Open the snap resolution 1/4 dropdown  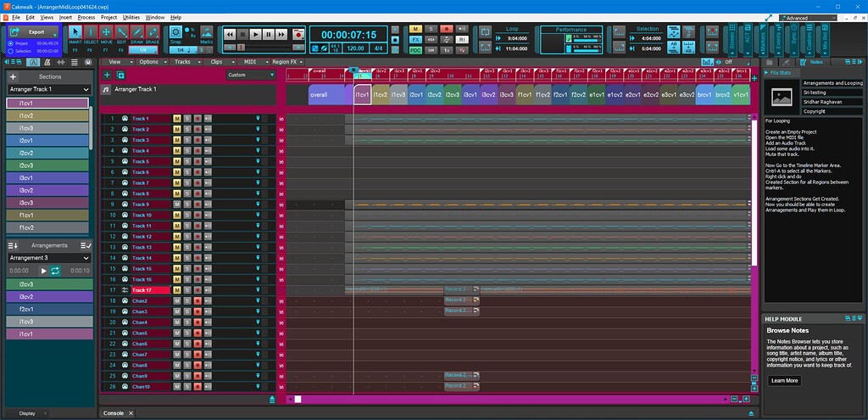pos(183,50)
